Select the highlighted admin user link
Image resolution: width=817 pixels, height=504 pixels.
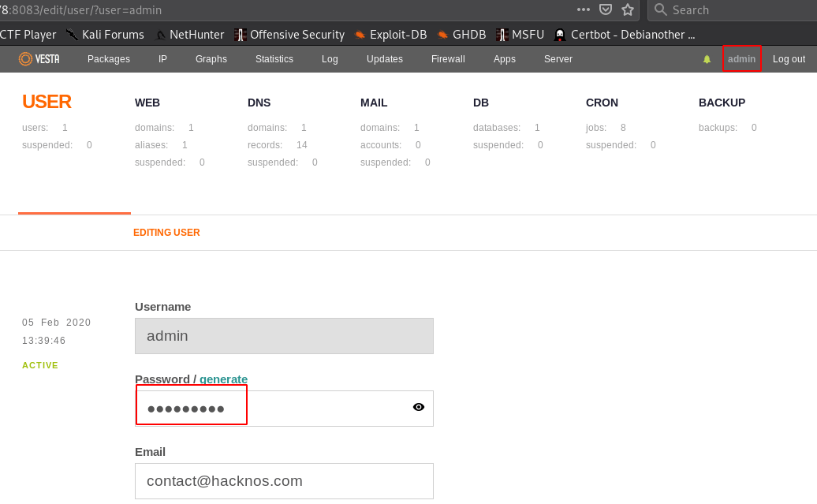(741, 58)
